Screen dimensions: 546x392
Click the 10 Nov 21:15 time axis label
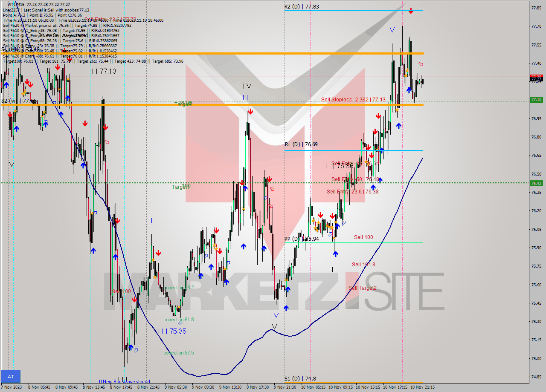tap(422, 387)
